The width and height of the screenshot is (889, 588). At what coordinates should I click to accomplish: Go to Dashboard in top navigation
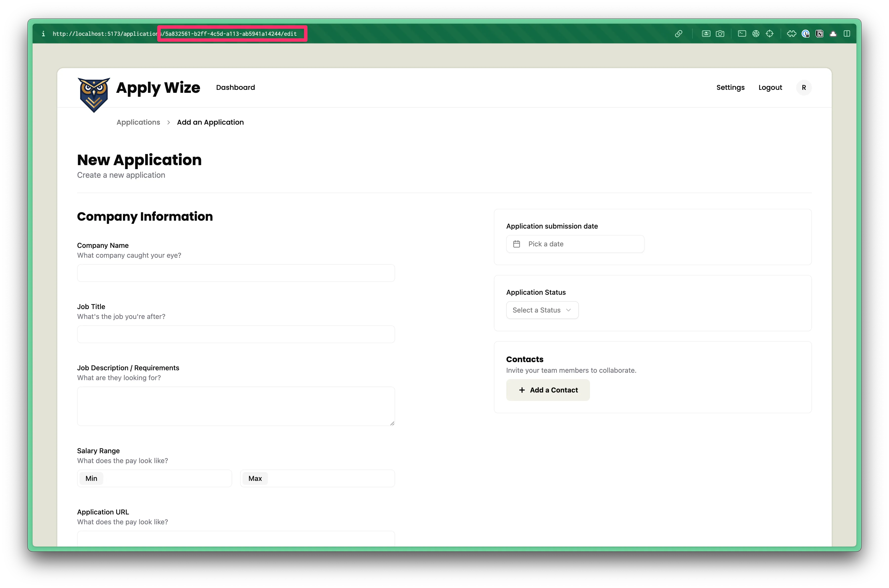click(235, 87)
